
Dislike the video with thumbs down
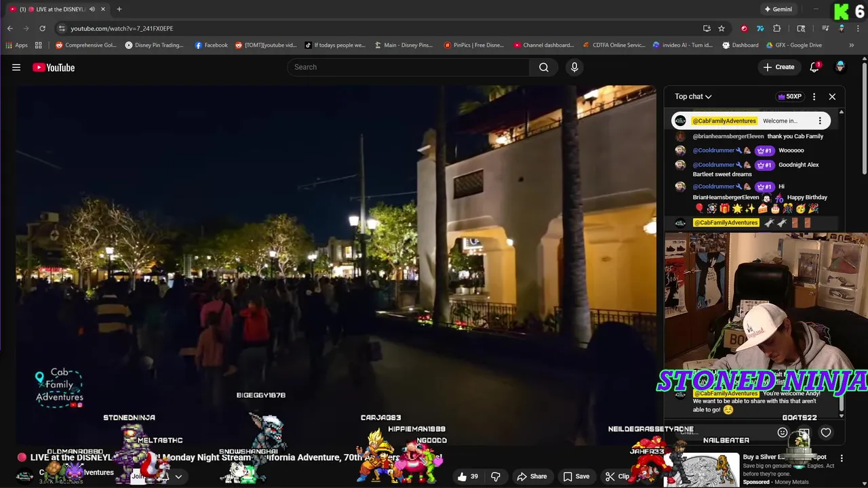tap(496, 476)
